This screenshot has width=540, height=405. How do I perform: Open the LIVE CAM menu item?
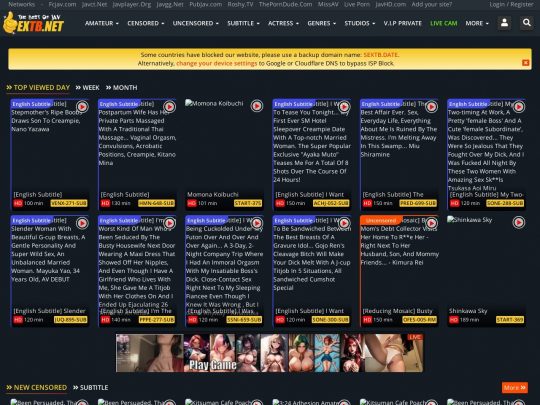444,23
